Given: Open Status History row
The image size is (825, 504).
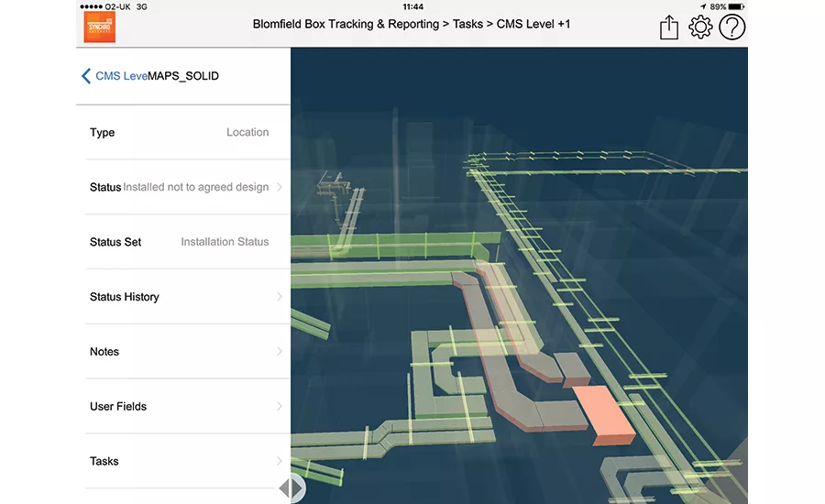Looking at the screenshot, I should click(187, 297).
